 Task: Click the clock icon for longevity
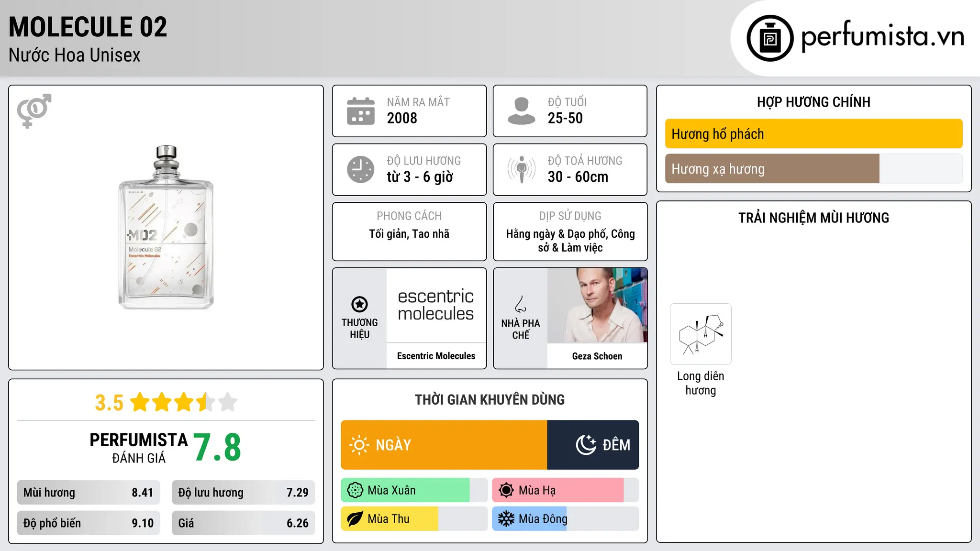coord(361,169)
